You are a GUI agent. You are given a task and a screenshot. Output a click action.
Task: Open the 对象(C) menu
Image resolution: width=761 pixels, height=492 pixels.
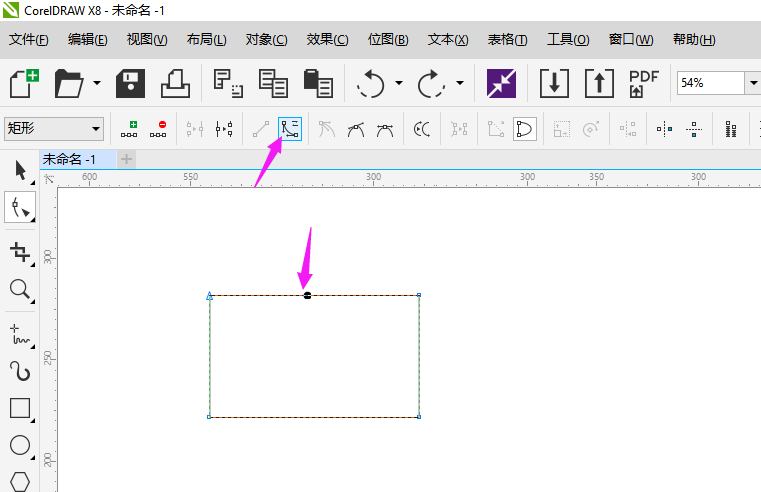point(266,39)
